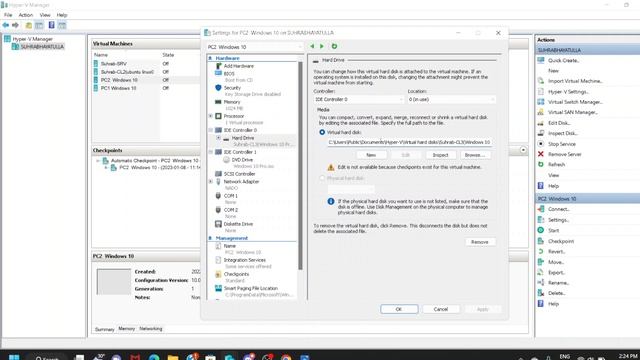Image resolution: width=640 pixels, height=360 pixels.
Task: Open Virtual SAN Manager action
Action: (x=573, y=112)
